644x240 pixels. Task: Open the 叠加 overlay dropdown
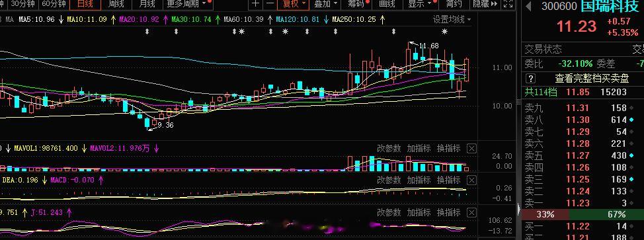[x=325, y=4]
